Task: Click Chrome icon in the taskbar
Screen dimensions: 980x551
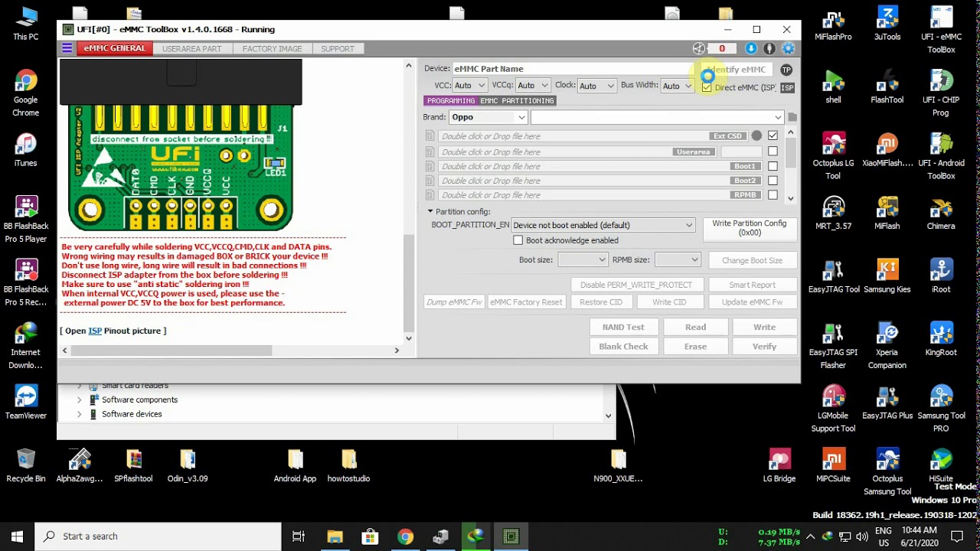Action: (x=405, y=536)
